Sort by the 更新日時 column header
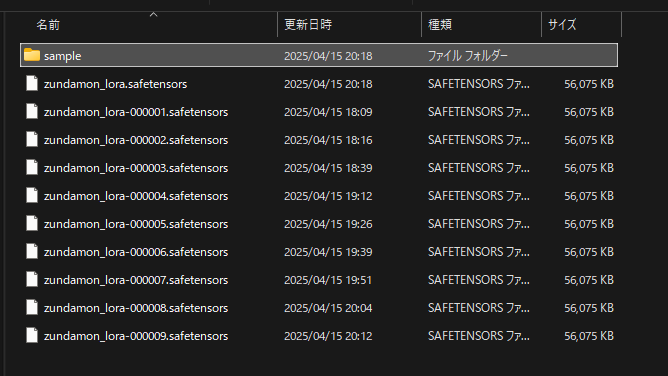 point(308,25)
